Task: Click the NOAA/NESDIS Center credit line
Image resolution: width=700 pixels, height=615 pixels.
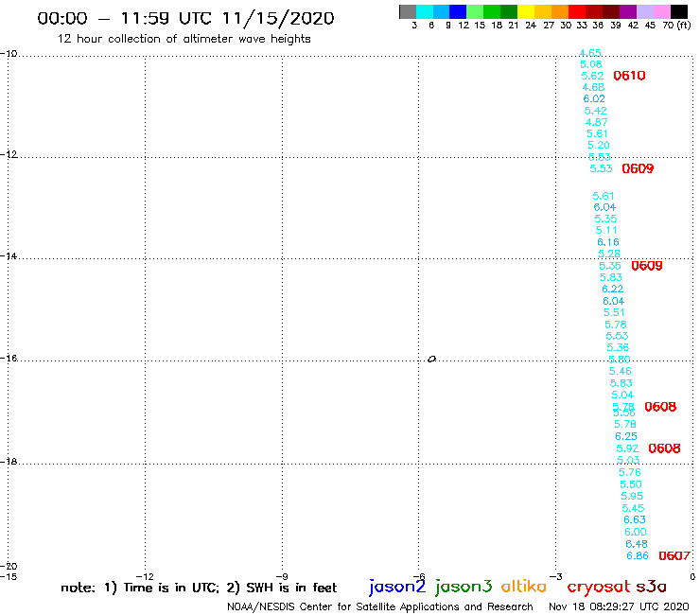Action: point(380,607)
